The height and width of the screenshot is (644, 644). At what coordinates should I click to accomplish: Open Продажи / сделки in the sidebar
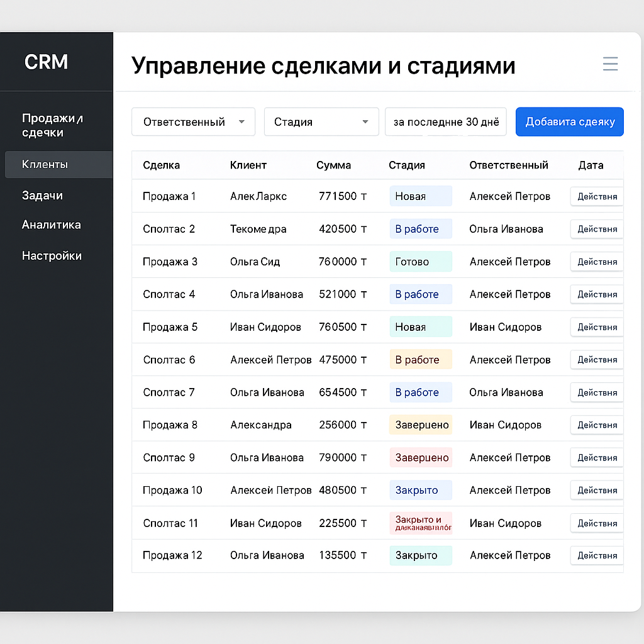(x=53, y=125)
